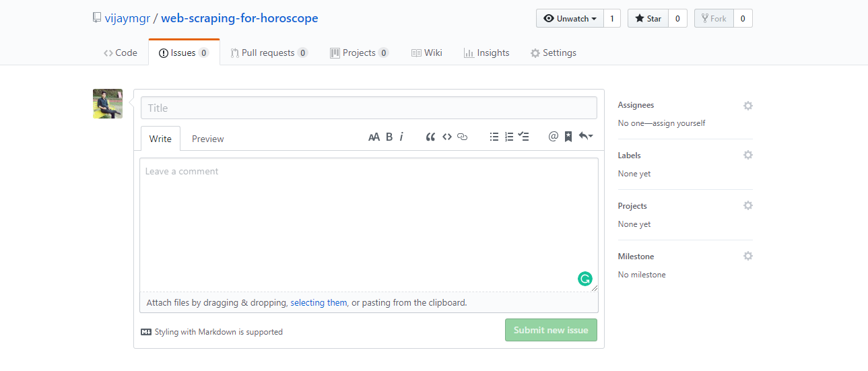Open the Code tab
Image resolution: width=868 pixels, height=371 pixels.
[121, 53]
